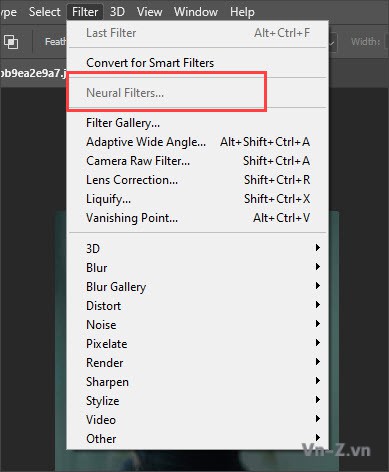Select Lens Correction filter

(198, 180)
